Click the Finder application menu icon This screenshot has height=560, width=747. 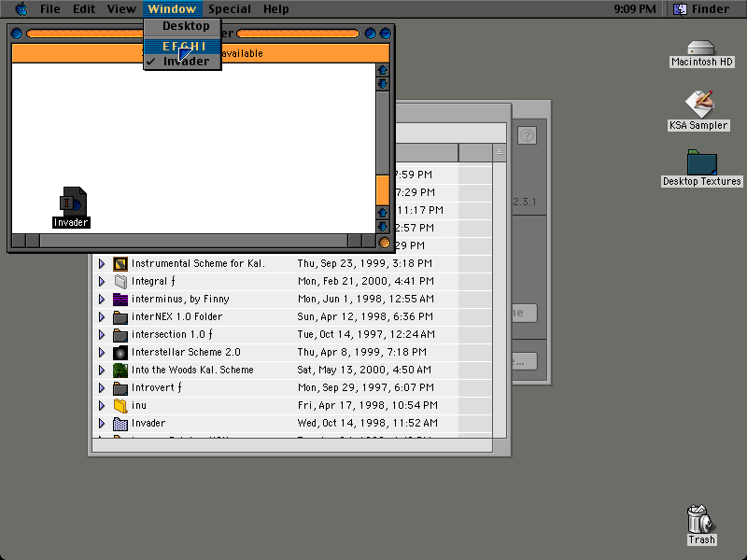pos(680,8)
